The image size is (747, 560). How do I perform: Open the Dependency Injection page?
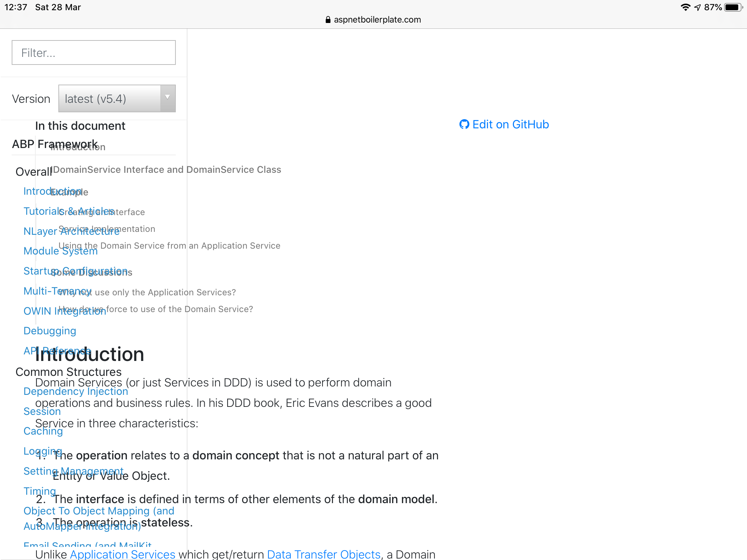tap(76, 391)
